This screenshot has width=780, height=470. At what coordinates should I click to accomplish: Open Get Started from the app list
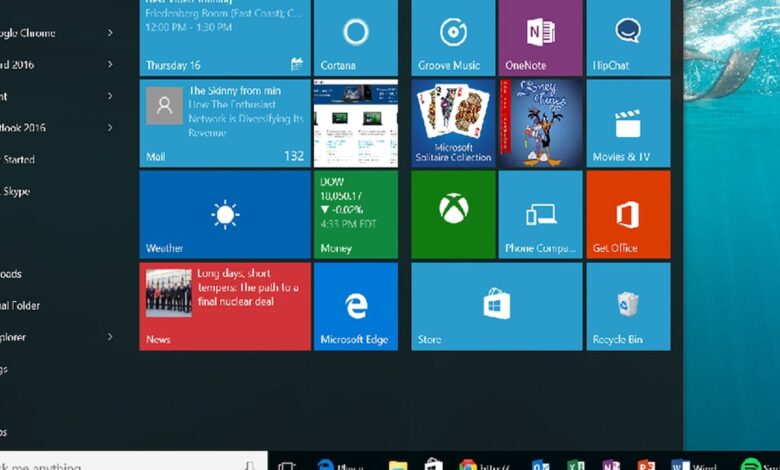17,160
